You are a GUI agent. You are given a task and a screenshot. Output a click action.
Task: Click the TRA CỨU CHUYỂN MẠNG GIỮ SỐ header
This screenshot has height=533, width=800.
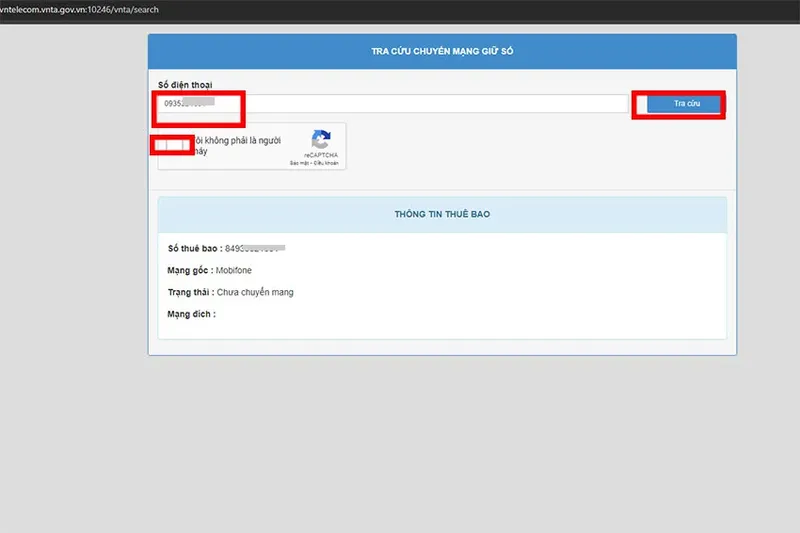(442, 50)
